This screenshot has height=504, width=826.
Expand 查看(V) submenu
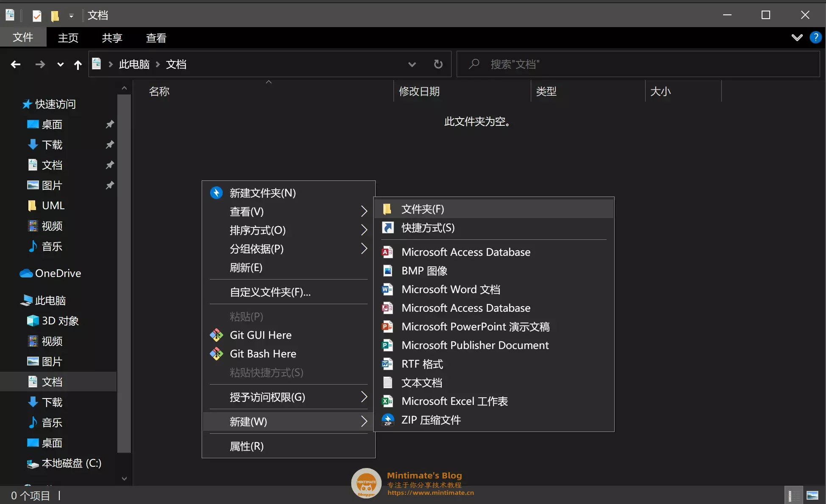pyautogui.click(x=288, y=212)
